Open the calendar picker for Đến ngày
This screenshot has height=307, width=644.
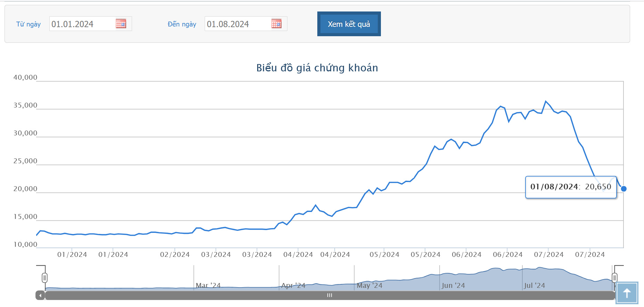pyautogui.click(x=276, y=24)
